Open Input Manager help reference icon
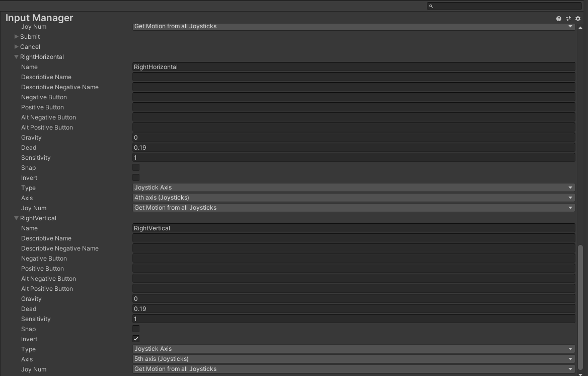This screenshot has width=588, height=376. [559, 19]
